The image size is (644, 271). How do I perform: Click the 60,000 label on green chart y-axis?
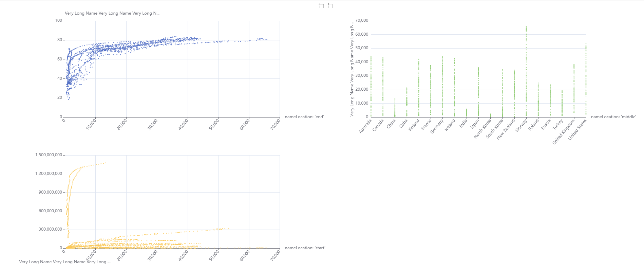pyautogui.click(x=362, y=35)
